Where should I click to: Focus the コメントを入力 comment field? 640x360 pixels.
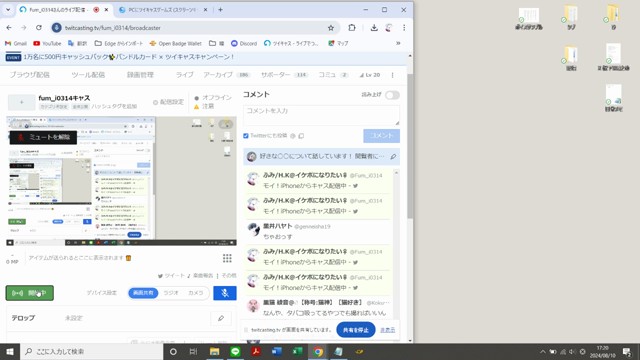tap(321, 115)
